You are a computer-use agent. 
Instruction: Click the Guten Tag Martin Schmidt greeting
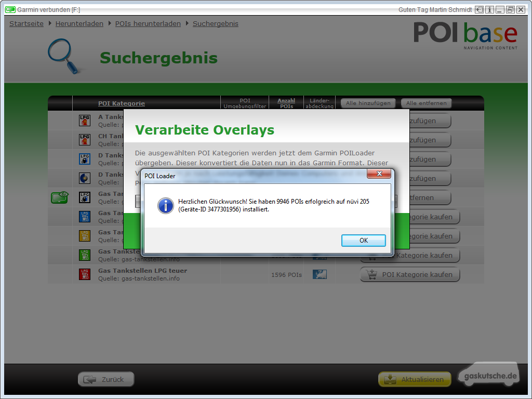click(435, 10)
